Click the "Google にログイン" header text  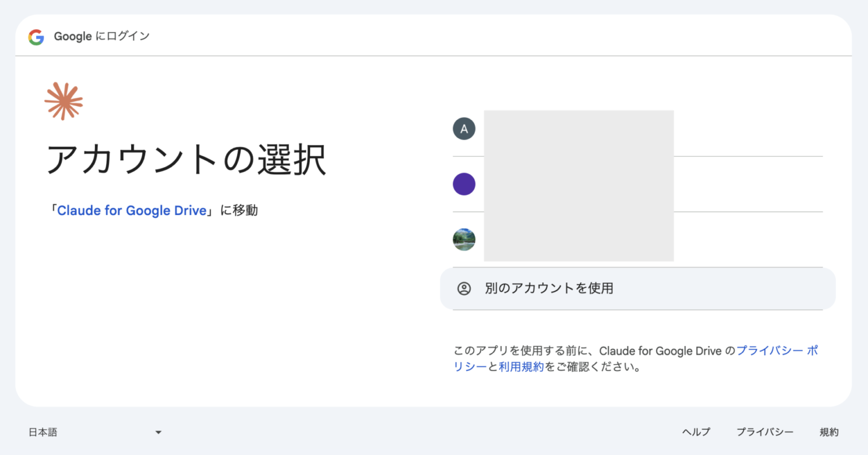pyautogui.click(x=102, y=36)
